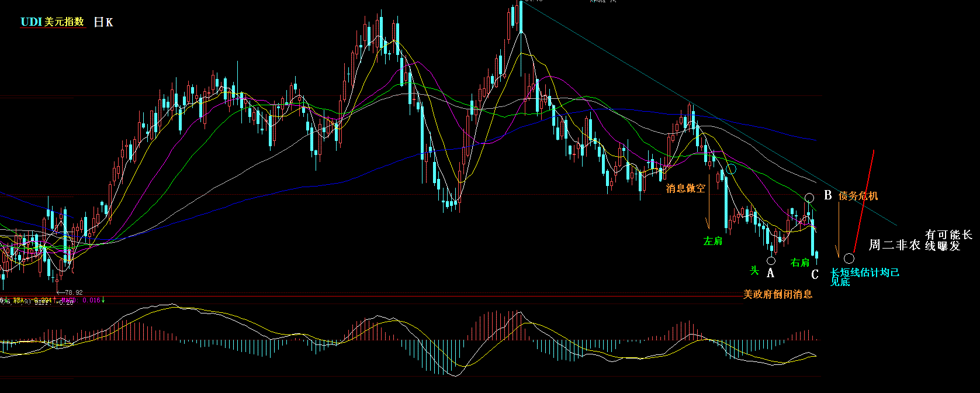Click the cyan '长短线估计均已见底' annotation
This screenshot has width=980, height=393.
(x=865, y=277)
